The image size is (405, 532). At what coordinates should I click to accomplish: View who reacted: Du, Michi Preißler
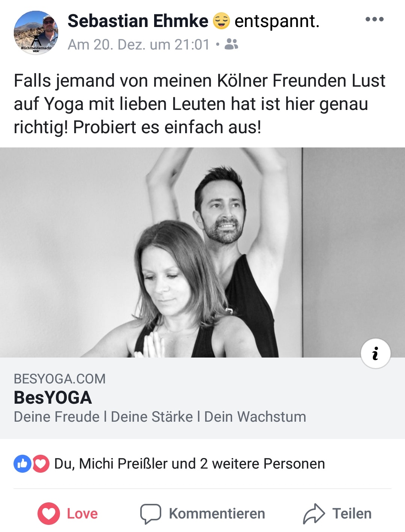click(x=189, y=464)
